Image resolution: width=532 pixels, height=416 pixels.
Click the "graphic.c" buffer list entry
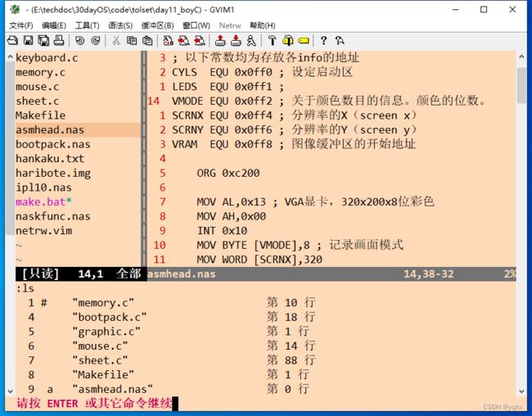(x=106, y=332)
